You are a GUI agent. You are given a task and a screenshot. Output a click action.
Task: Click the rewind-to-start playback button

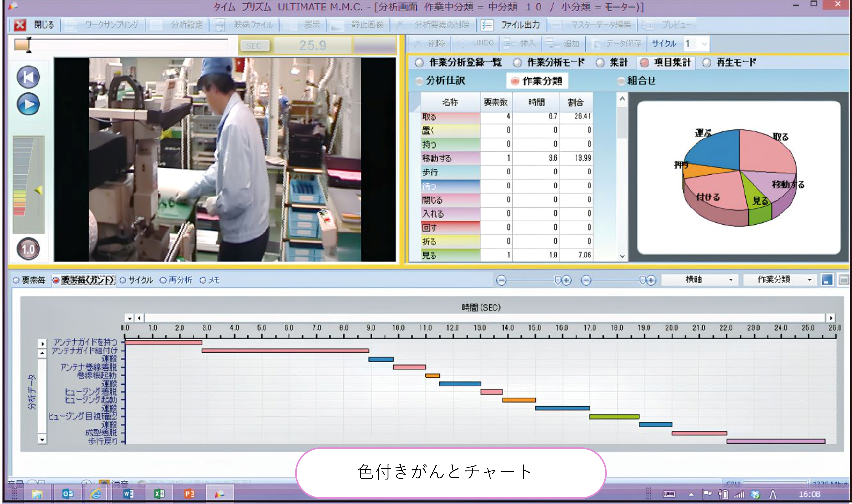(28, 77)
